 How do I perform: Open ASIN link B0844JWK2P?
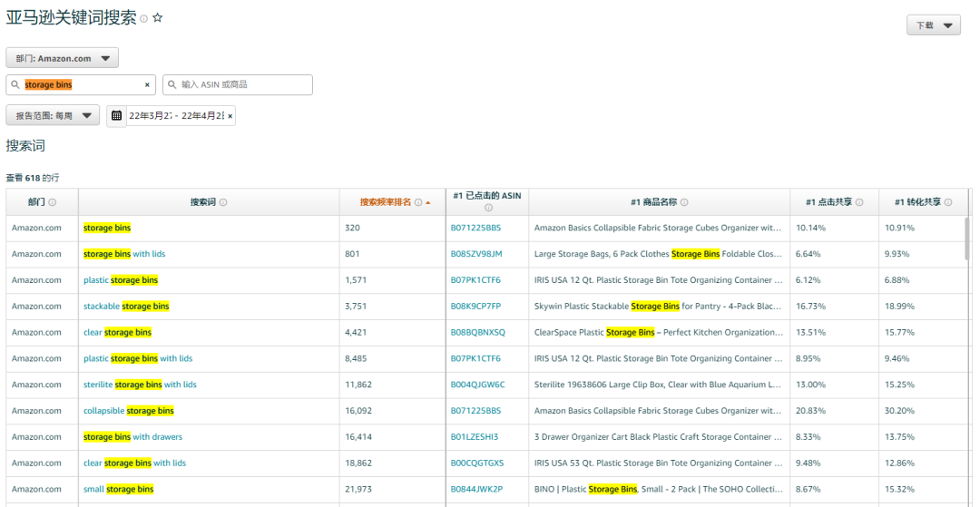tap(476, 490)
